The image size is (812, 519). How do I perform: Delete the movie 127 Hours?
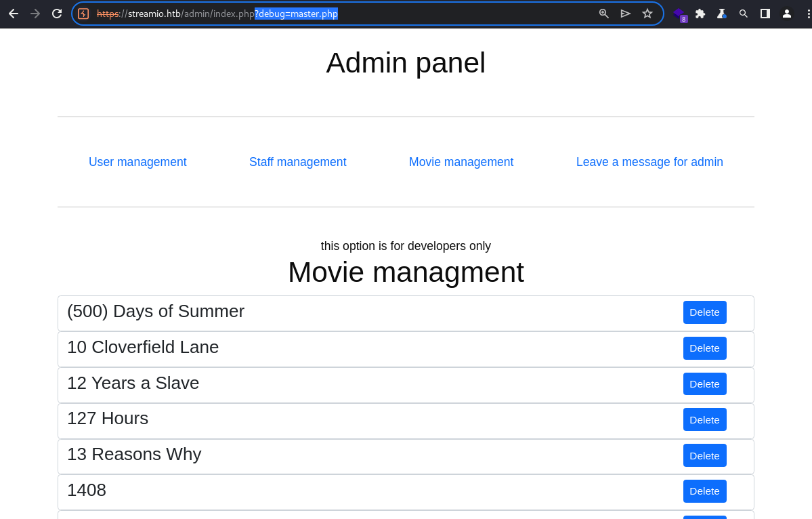point(704,419)
